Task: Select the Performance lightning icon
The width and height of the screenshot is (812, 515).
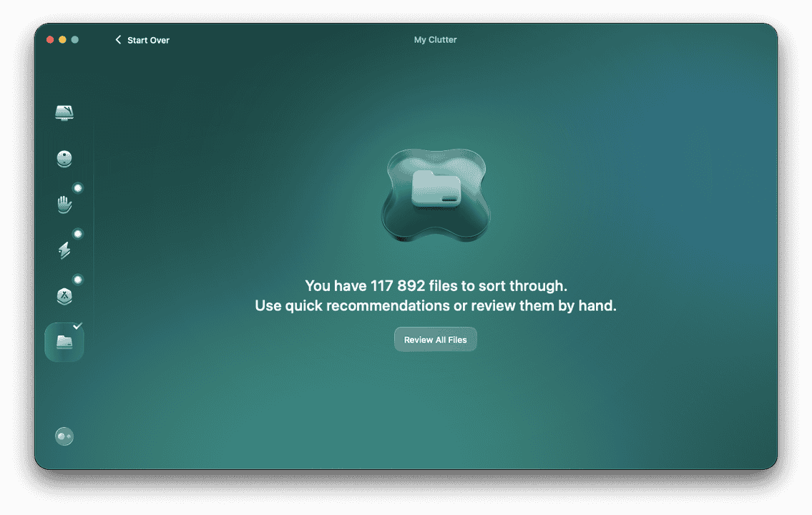Action: point(64,250)
